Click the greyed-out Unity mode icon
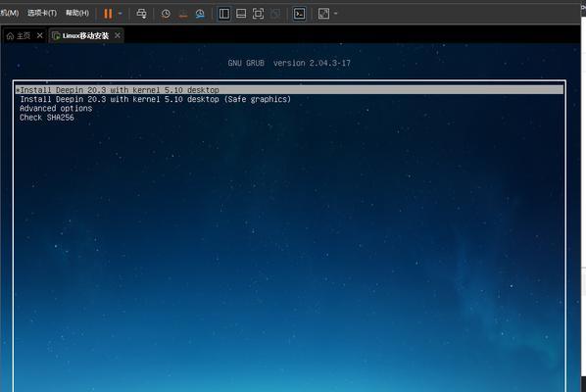 click(x=275, y=14)
